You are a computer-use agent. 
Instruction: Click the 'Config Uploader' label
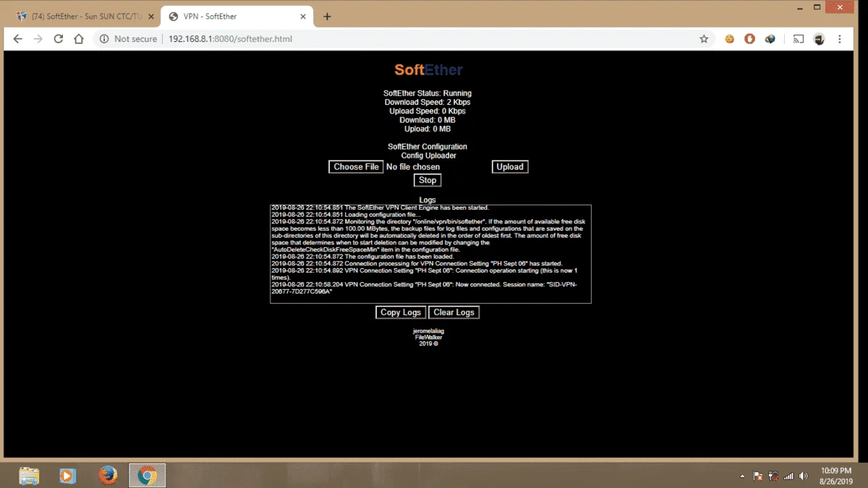click(429, 155)
